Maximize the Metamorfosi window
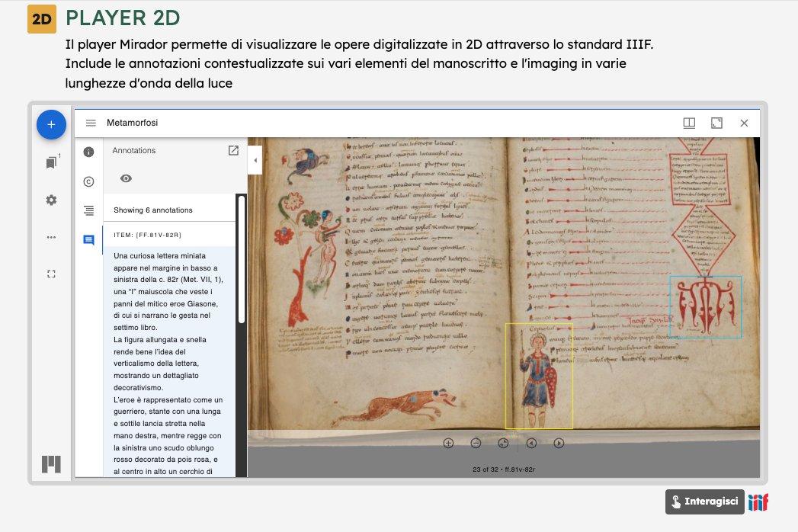 click(716, 123)
